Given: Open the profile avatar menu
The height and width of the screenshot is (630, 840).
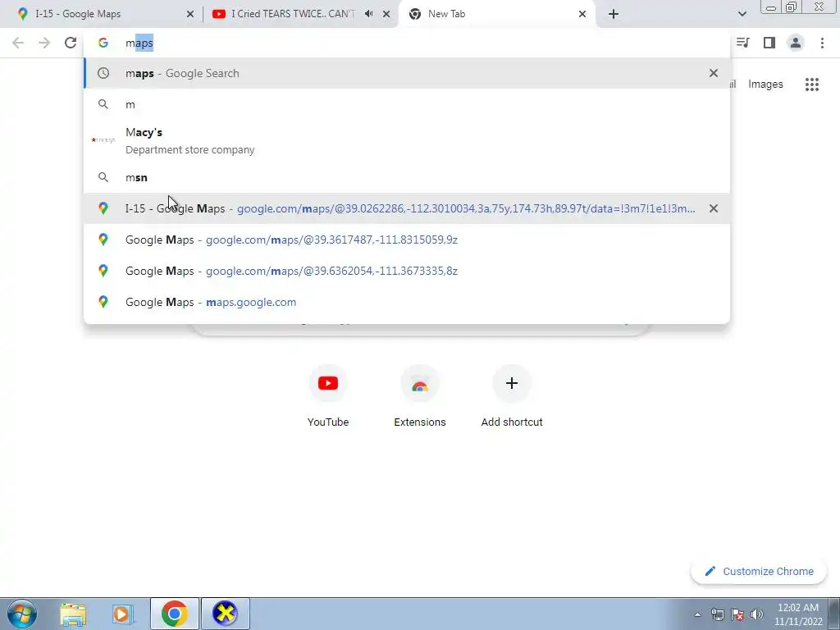Looking at the screenshot, I should point(796,43).
